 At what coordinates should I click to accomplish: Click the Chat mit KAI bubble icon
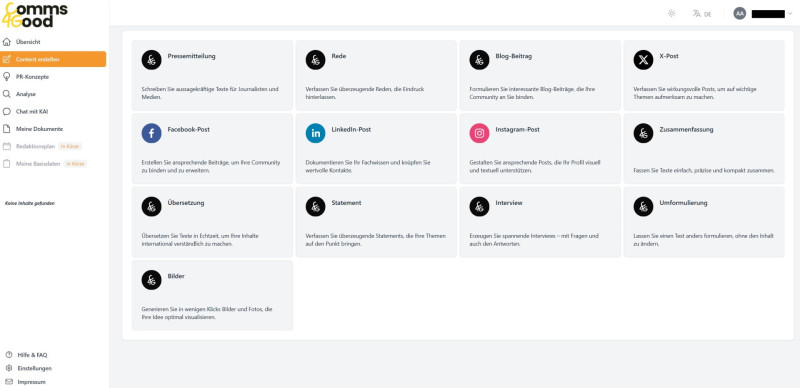tap(7, 111)
